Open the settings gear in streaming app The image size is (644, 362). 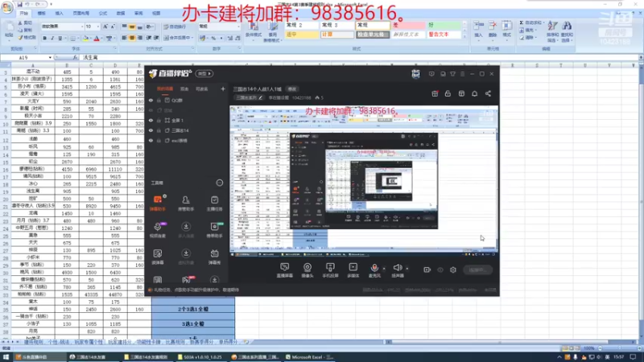(453, 269)
